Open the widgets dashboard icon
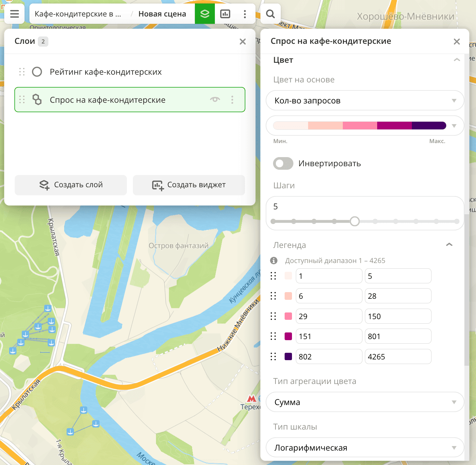 point(225,14)
